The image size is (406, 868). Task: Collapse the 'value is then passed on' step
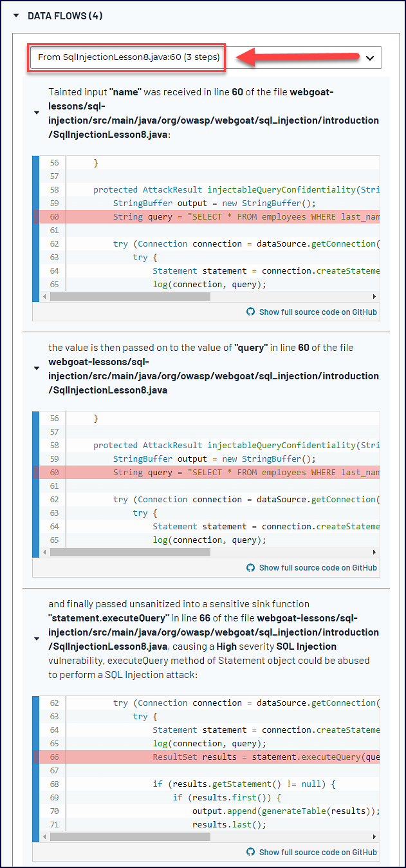[x=37, y=368]
